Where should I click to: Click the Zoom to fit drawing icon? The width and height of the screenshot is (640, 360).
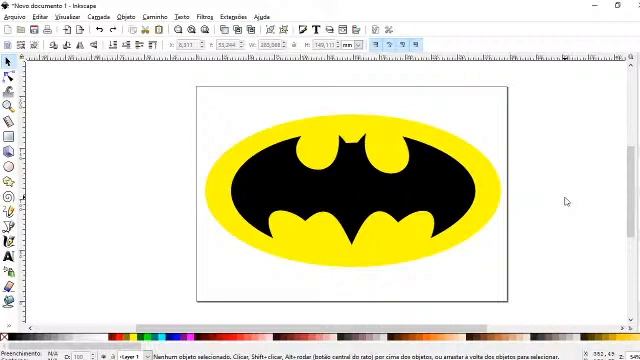click(x=191, y=29)
